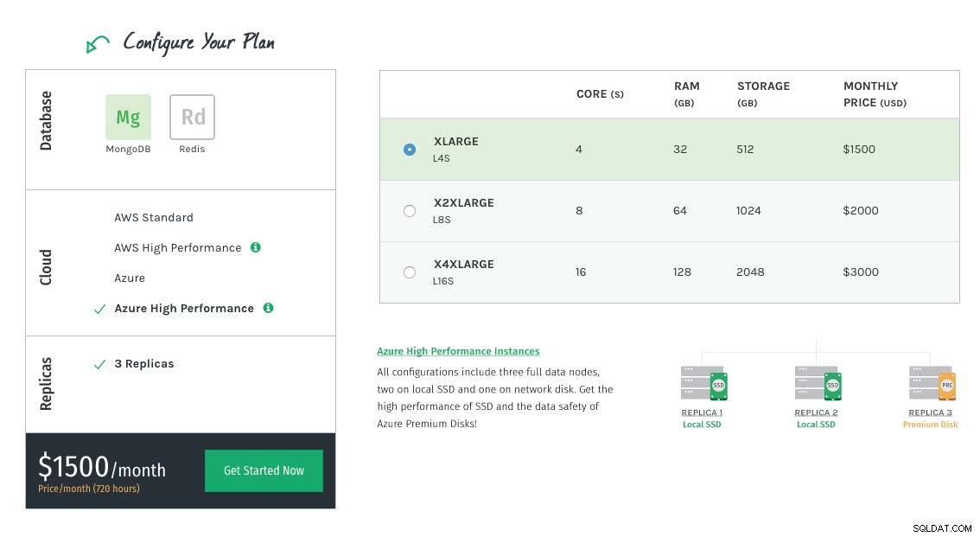Click the STORAGE column header

[x=763, y=94]
